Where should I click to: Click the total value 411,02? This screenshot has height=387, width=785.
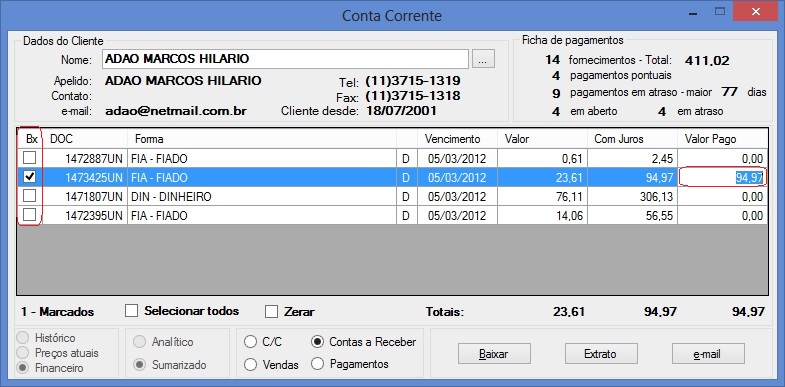(x=707, y=61)
